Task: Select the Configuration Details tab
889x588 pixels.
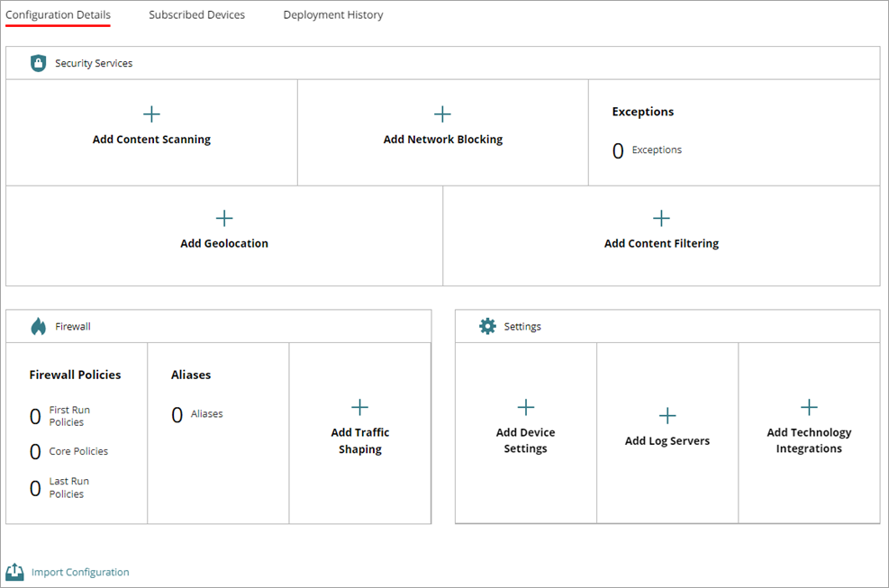Action: coord(58,14)
